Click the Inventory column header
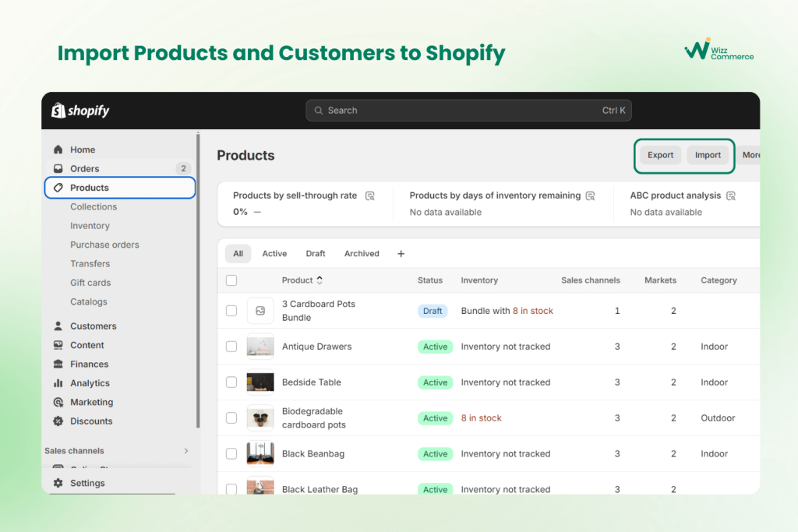Image resolution: width=798 pixels, height=532 pixels. [479, 280]
